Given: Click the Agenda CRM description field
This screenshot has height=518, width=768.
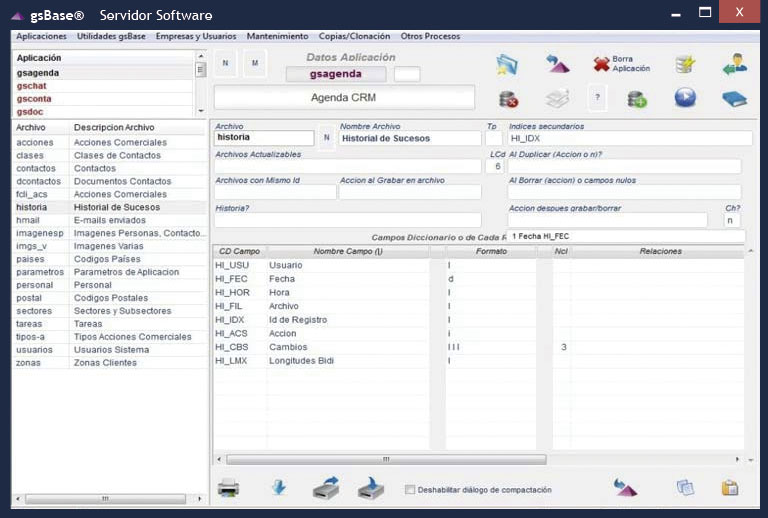Looking at the screenshot, I should (344, 97).
